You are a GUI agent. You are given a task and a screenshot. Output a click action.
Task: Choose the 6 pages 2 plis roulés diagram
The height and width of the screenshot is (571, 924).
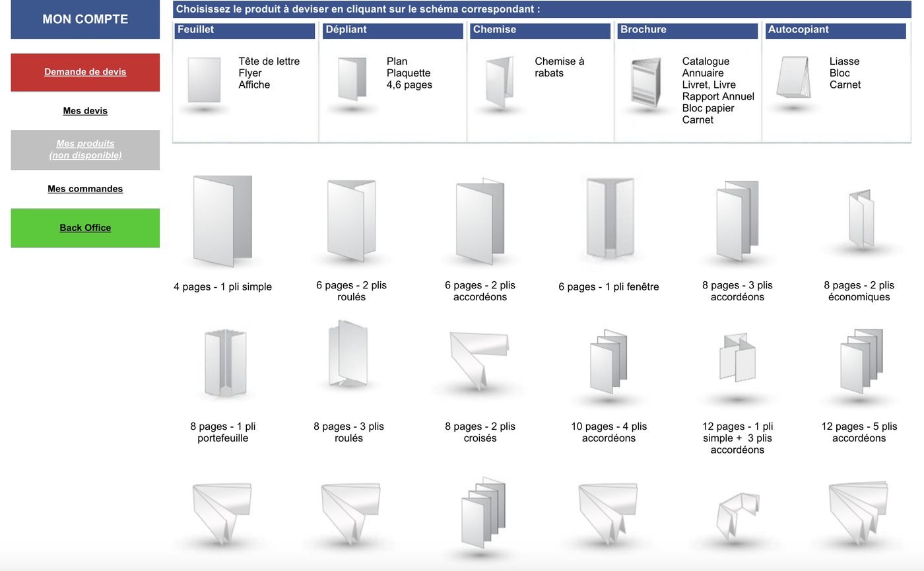click(351, 220)
